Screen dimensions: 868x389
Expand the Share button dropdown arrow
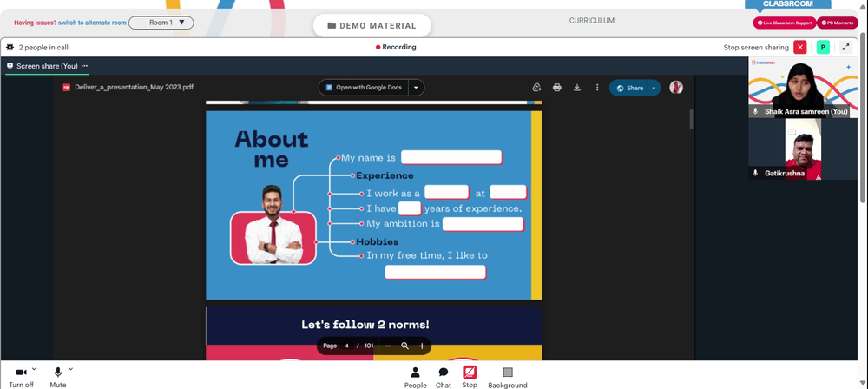coord(654,88)
